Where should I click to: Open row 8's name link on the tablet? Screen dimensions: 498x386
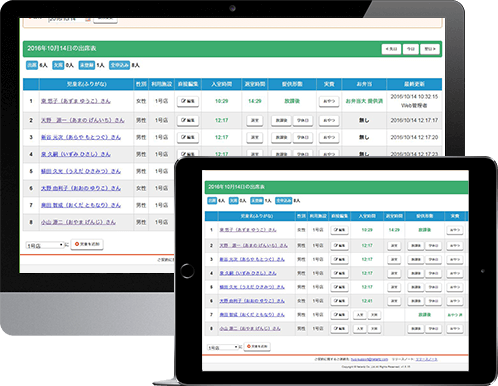coord(250,329)
